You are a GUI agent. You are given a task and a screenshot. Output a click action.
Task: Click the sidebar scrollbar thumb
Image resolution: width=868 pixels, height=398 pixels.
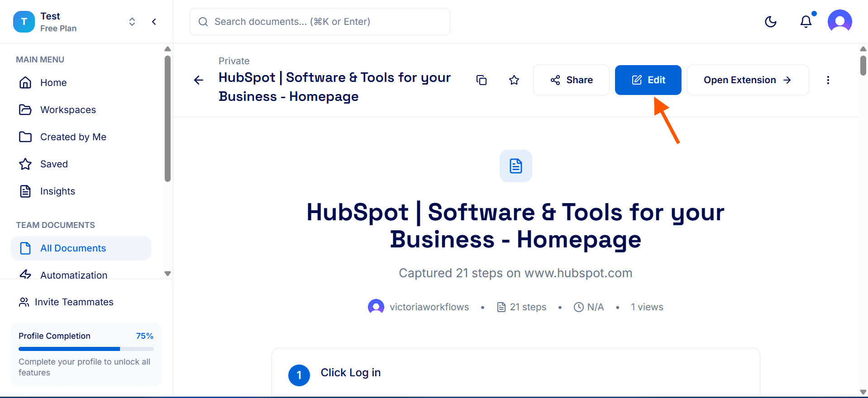tap(167, 118)
